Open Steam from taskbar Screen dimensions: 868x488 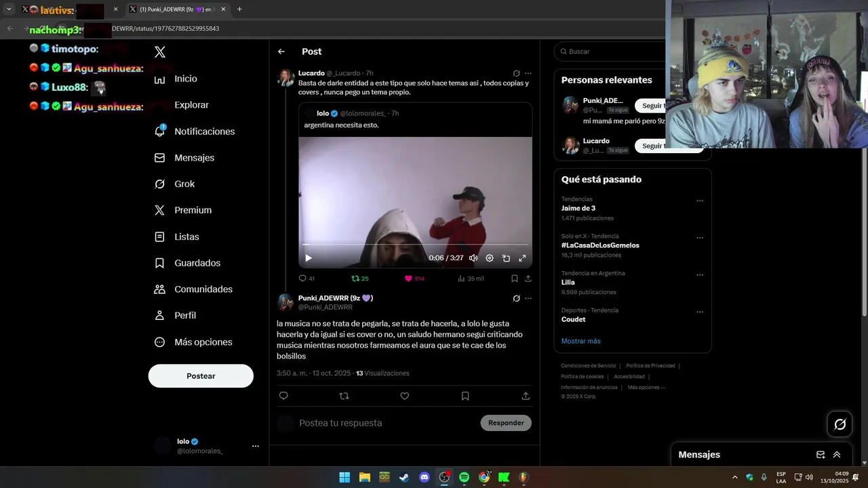point(404,477)
